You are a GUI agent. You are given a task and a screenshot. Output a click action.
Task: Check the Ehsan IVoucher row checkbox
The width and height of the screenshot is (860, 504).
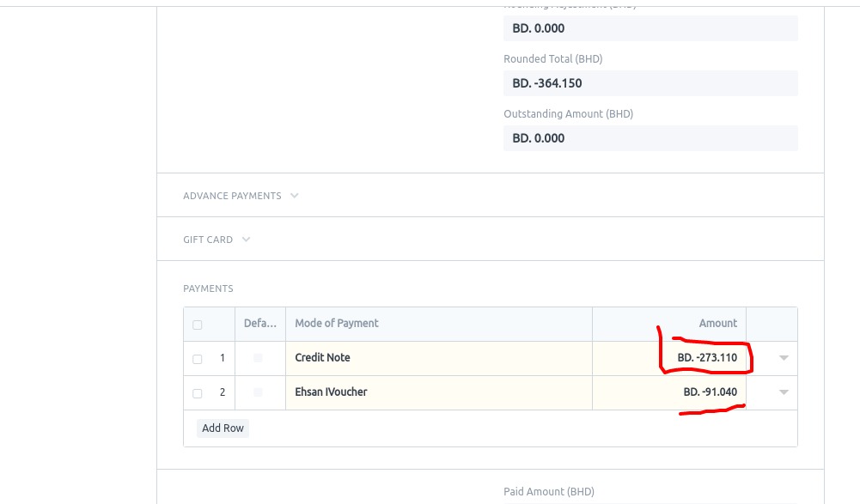point(197,392)
